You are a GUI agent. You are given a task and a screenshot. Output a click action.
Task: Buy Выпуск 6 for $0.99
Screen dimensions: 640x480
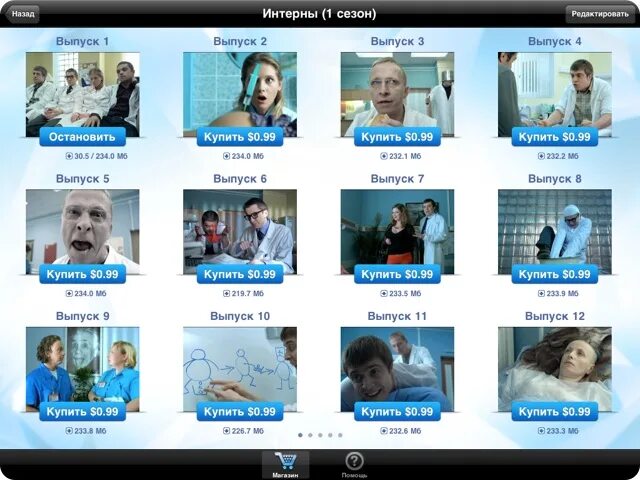pos(240,274)
